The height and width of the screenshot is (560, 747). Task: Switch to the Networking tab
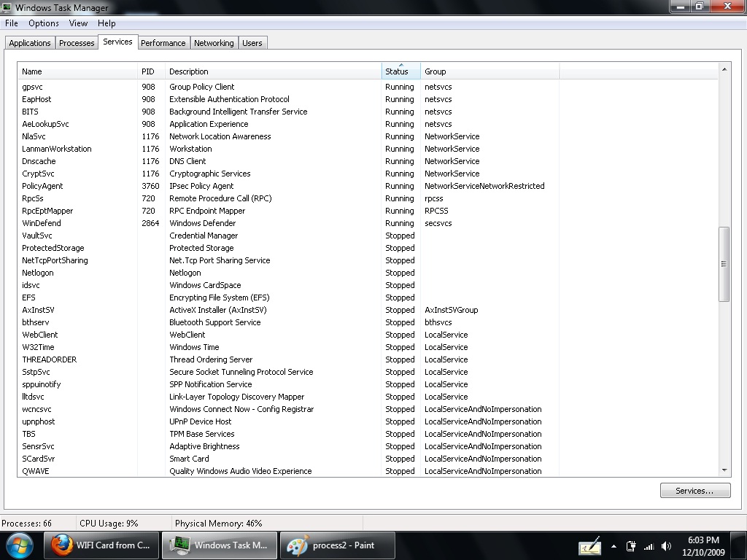pyautogui.click(x=214, y=43)
